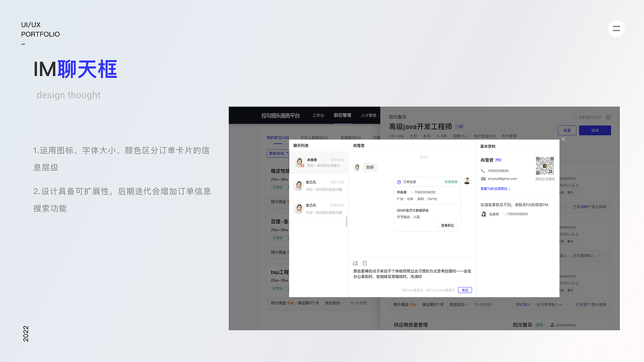Click the file snippet icon in chat input toolbar
Viewport: 644px width, 362px height.
tap(365, 263)
